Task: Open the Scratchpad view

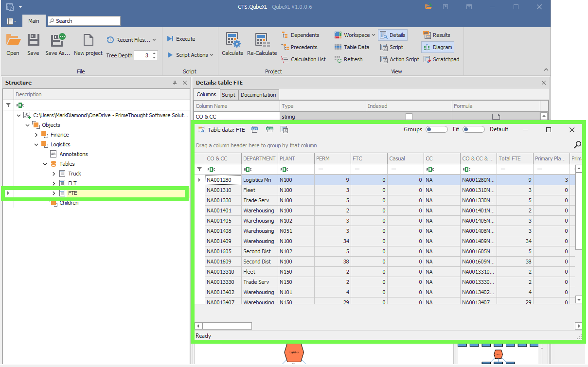Action: (441, 59)
